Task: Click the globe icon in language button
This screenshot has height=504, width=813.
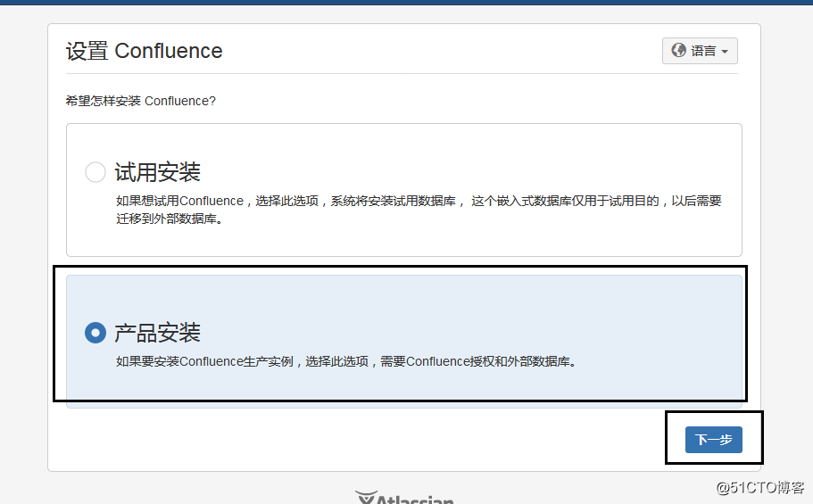Action: point(679,50)
